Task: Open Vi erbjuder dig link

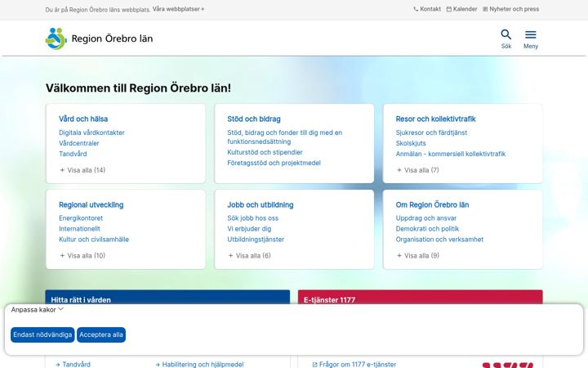Action: tap(249, 229)
